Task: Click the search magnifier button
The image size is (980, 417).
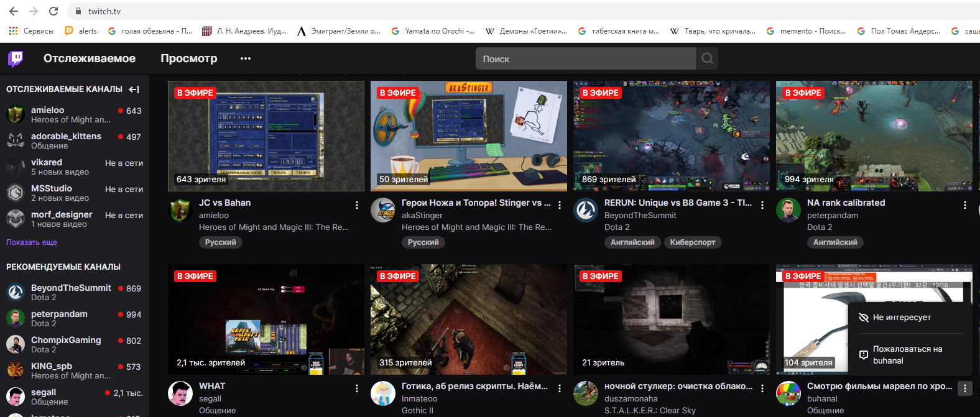Action: 707,58
